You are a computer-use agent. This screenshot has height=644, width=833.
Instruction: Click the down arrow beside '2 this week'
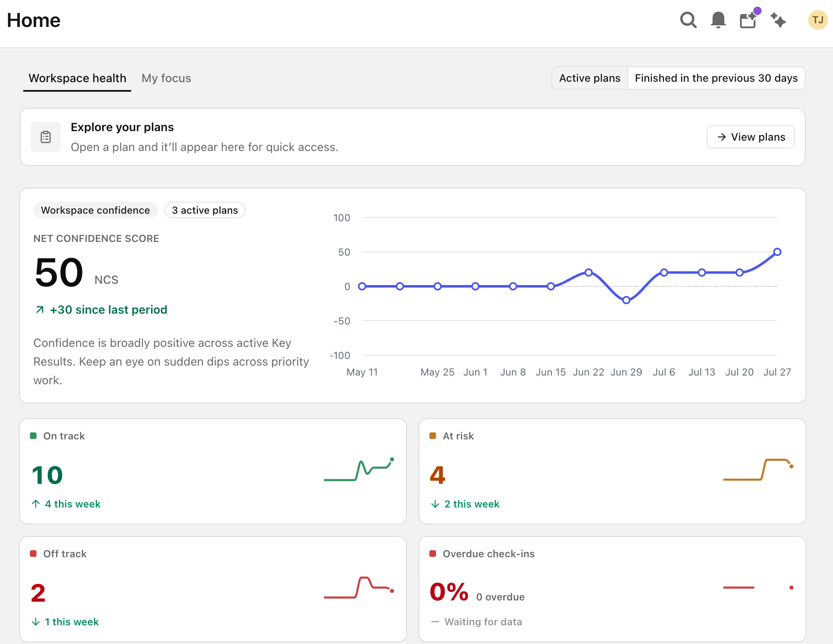click(x=435, y=504)
